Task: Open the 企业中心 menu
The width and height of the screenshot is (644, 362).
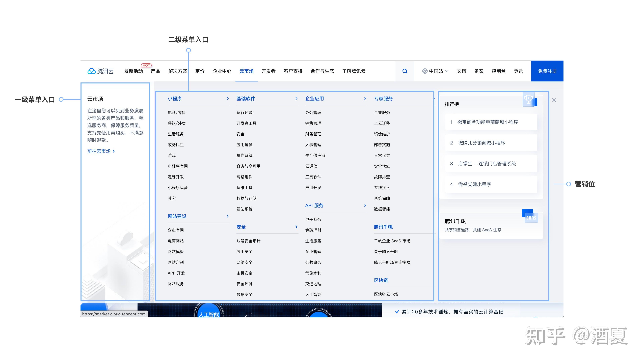Action: [x=222, y=71]
